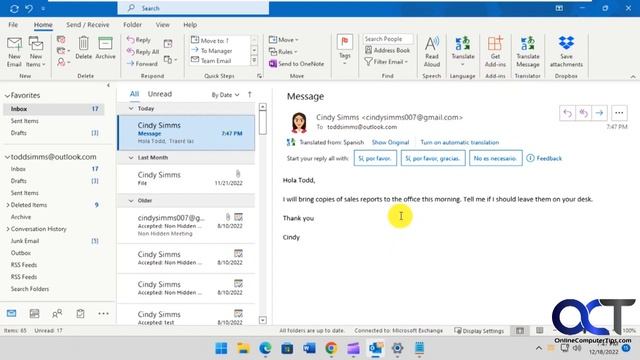Click Forward in the ribbon
The image size is (640, 360).
pos(142,64)
